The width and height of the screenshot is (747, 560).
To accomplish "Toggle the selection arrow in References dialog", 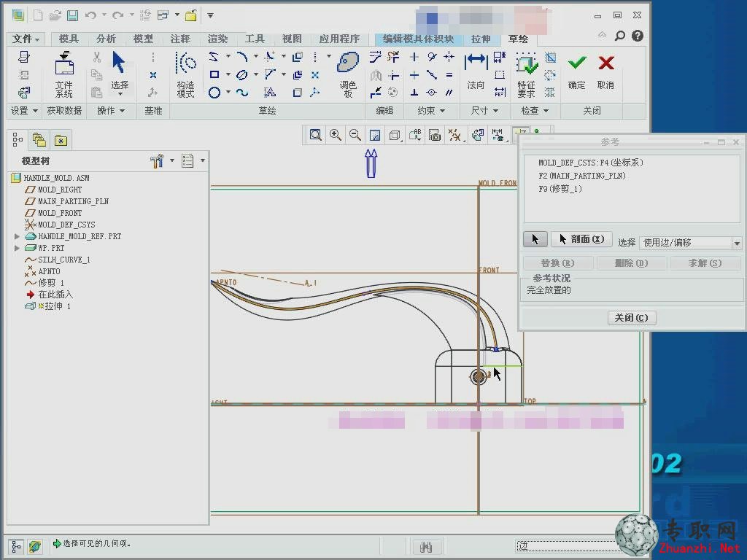I will [x=535, y=239].
